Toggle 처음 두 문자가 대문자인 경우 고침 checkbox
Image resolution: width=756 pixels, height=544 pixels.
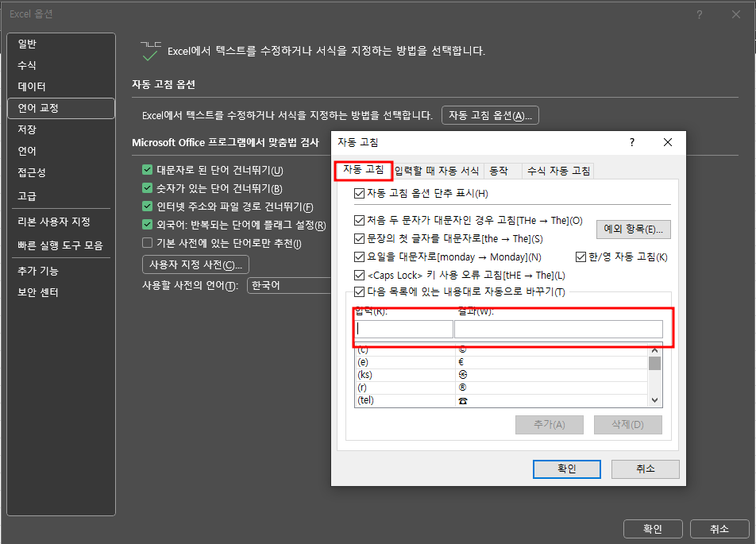(x=359, y=221)
